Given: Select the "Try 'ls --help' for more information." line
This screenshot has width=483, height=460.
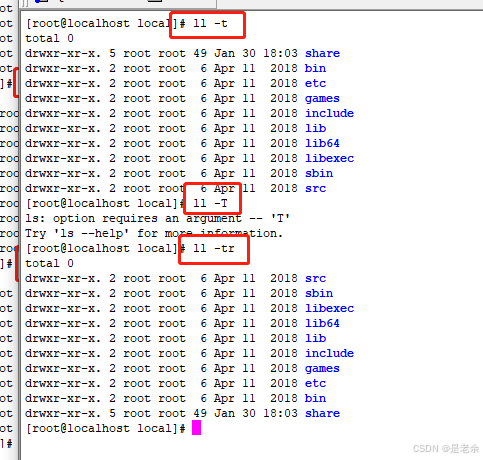Looking at the screenshot, I should coord(154,233).
